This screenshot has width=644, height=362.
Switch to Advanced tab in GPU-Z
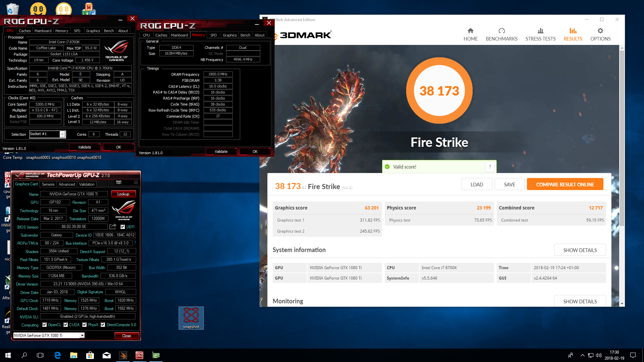[67, 184]
